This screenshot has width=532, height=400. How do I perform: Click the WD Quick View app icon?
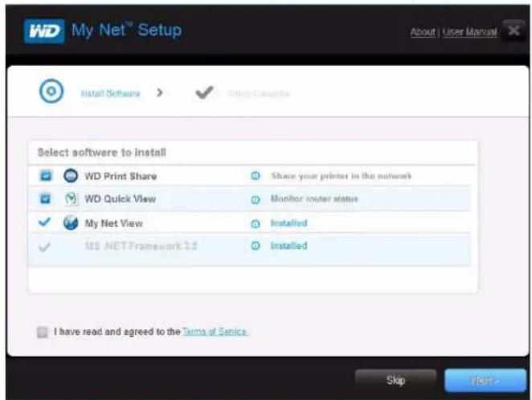click(x=71, y=198)
